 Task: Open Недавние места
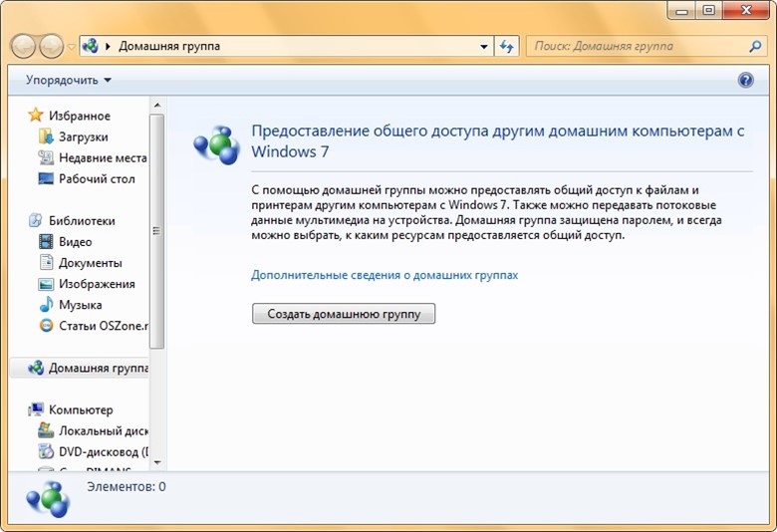click(103, 157)
